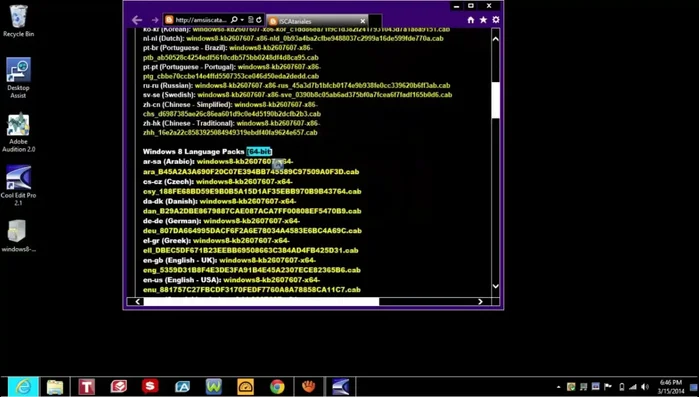Close the ISCAtariales tab
This screenshot has width=699, height=397.
tap(362, 21)
